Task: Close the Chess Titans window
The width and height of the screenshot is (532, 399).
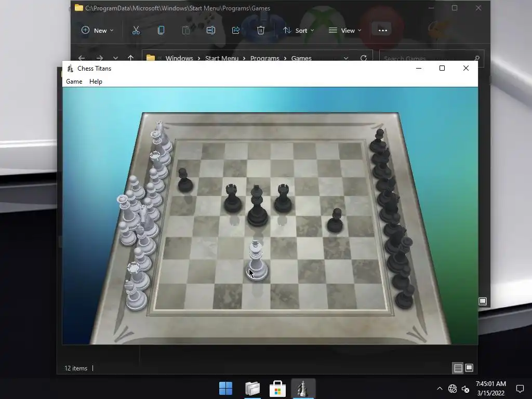Action: coord(466,68)
